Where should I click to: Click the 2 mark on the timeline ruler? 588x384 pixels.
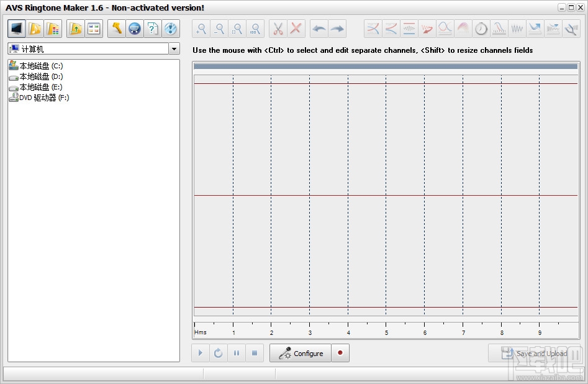pos(271,332)
